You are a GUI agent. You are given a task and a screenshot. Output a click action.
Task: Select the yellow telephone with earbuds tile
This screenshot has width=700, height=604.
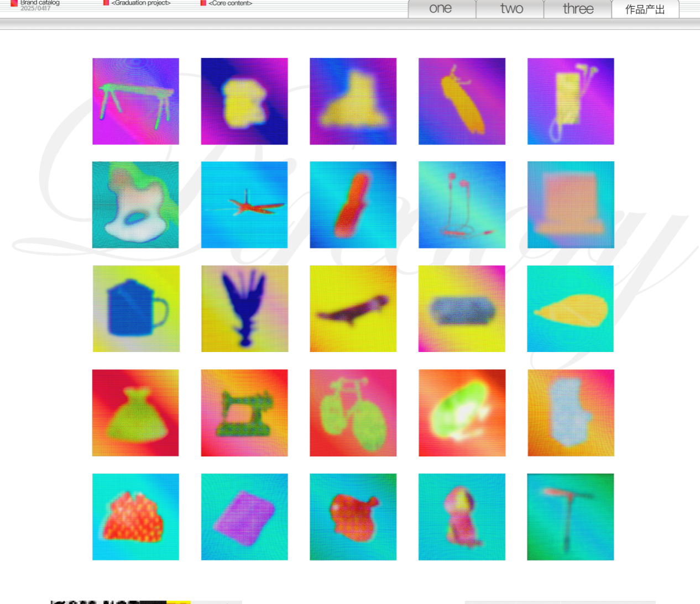click(571, 101)
